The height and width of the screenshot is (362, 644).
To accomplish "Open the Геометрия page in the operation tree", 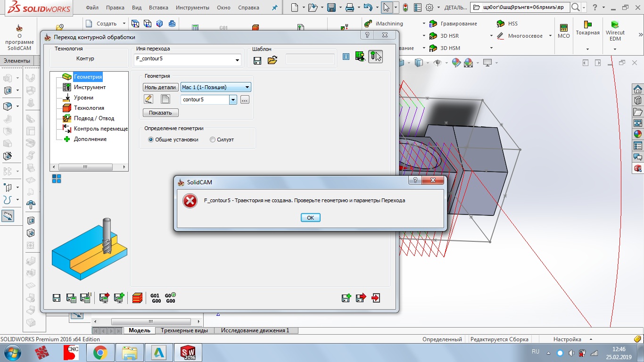I will coord(88,77).
